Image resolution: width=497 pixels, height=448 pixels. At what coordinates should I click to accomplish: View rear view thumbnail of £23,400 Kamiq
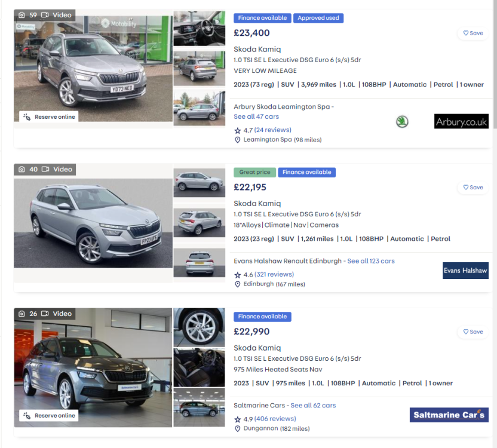pos(200,69)
